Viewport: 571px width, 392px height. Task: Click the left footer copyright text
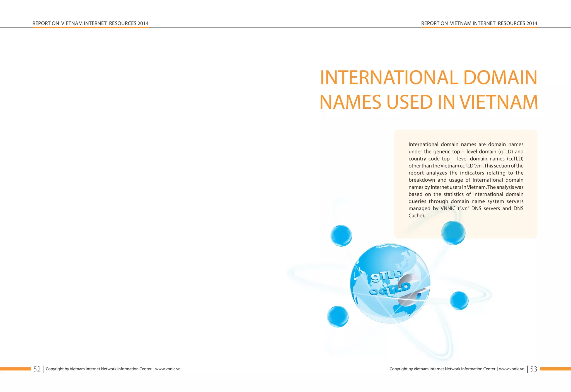point(98,369)
